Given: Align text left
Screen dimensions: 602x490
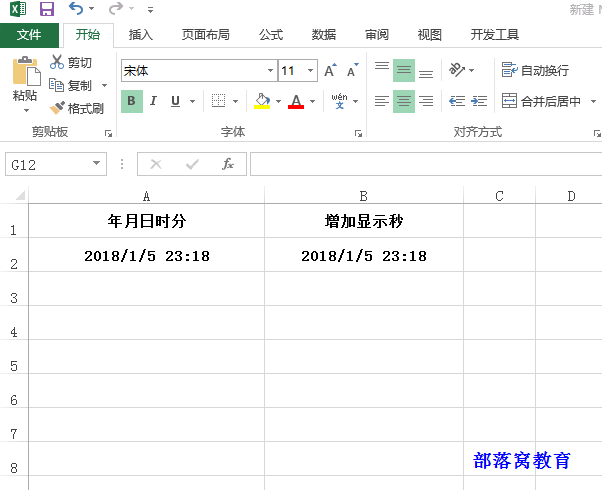Looking at the screenshot, I should [x=382, y=101].
